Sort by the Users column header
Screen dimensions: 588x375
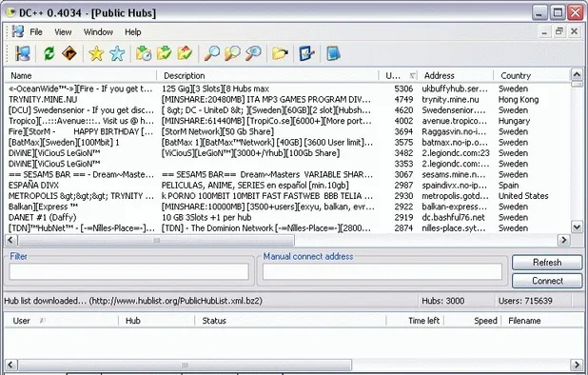[399, 76]
